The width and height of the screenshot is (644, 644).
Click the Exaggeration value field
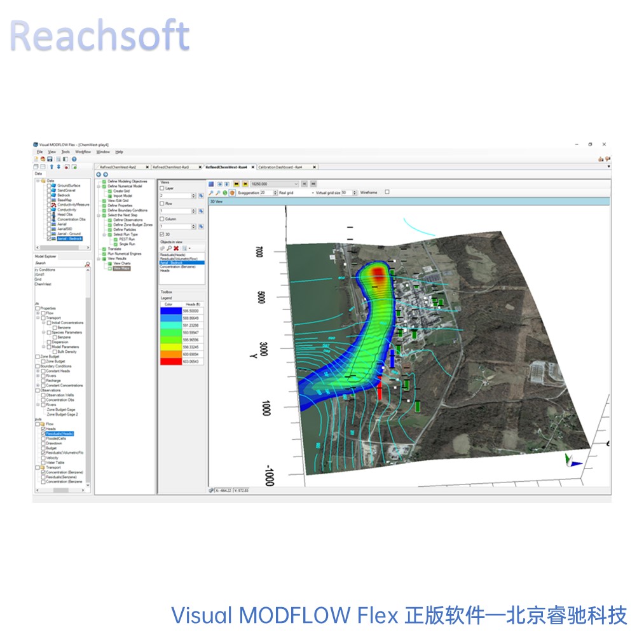click(266, 193)
